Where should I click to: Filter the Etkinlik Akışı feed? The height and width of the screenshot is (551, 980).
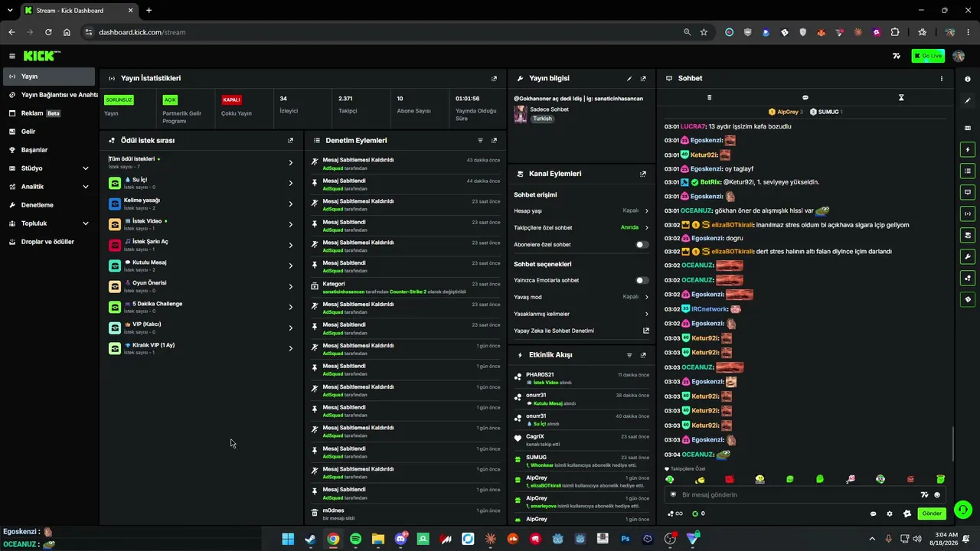[x=629, y=355]
